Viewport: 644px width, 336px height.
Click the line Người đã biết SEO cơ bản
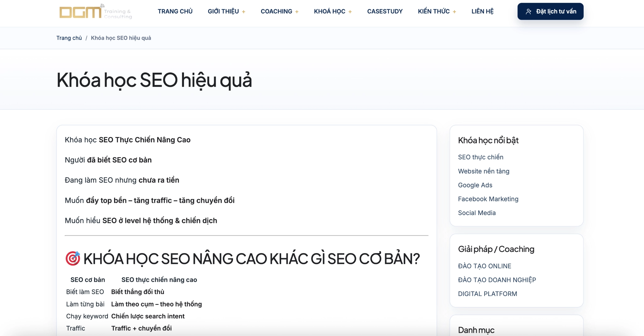pyautogui.click(x=108, y=160)
